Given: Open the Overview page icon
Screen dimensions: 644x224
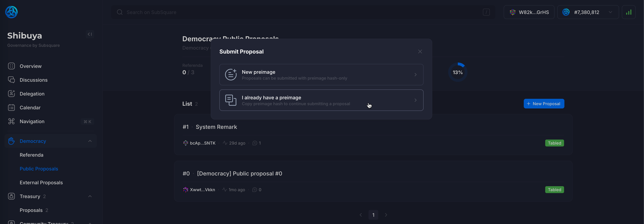Looking at the screenshot, I should tap(11, 66).
